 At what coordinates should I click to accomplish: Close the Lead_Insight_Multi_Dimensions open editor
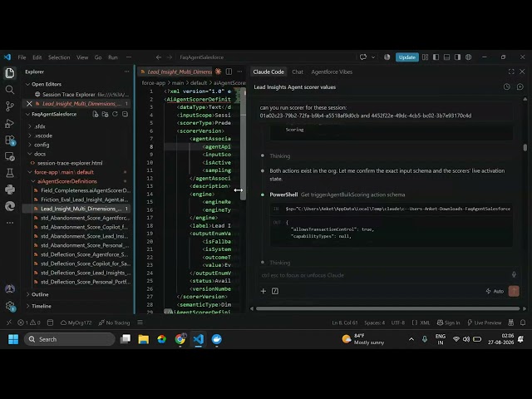[29, 104]
